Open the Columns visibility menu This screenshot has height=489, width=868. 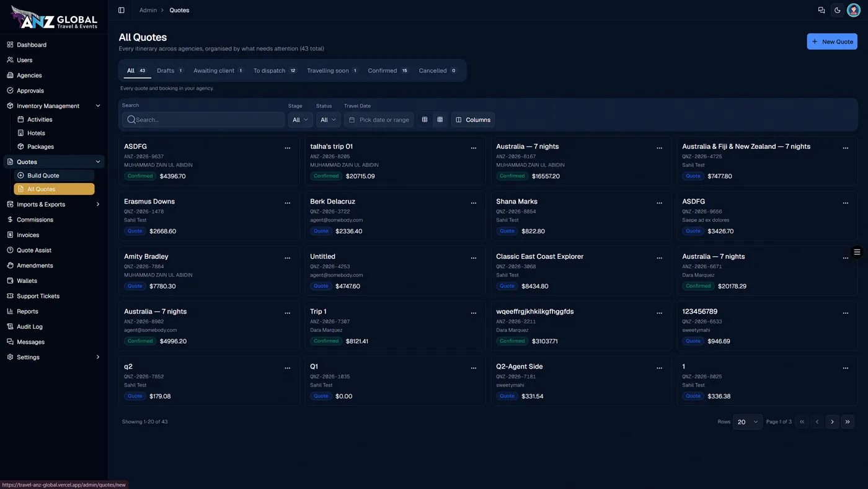click(473, 120)
